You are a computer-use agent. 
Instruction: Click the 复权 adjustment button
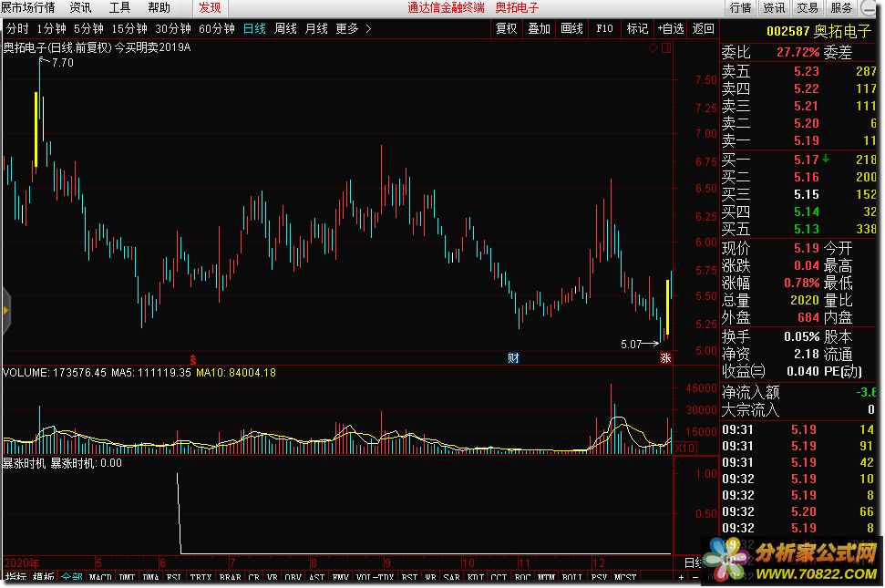506,28
